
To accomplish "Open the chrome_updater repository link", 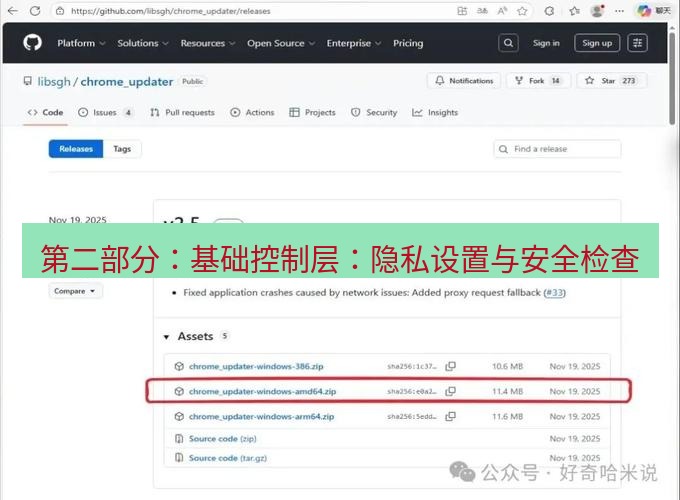I will (127, 82).
